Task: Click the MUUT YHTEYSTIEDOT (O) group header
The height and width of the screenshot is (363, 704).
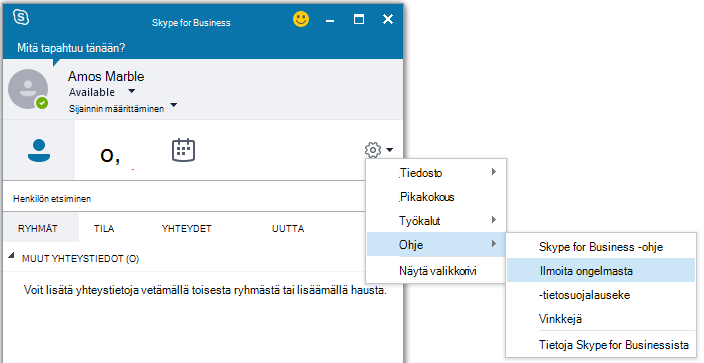Action: (80, 259)
